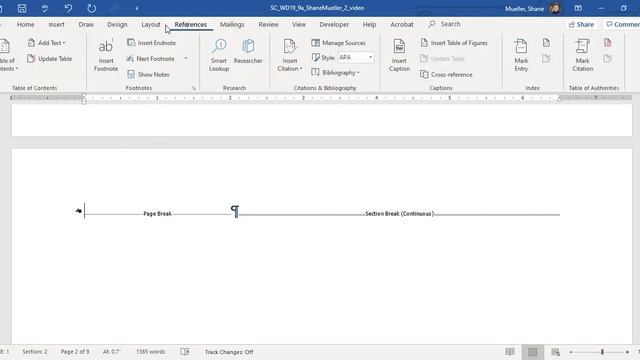
Task: Click the Save icon in title bar
Action: (22, 8)
